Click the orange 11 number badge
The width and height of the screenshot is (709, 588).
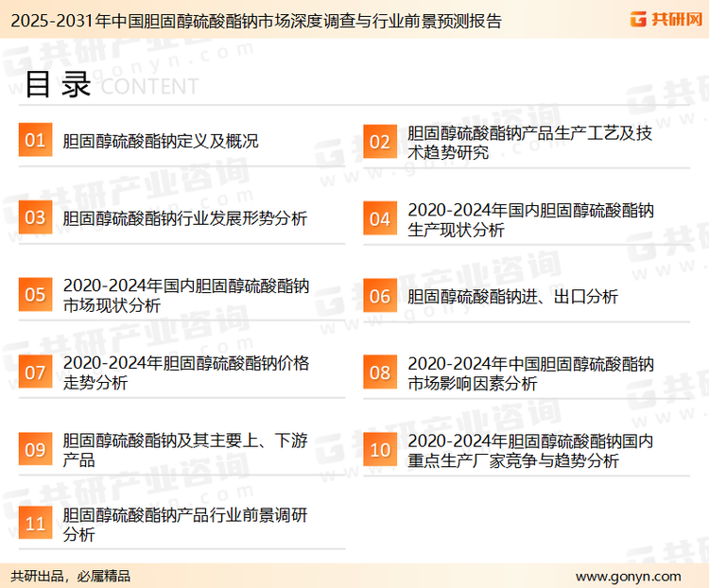35,524
